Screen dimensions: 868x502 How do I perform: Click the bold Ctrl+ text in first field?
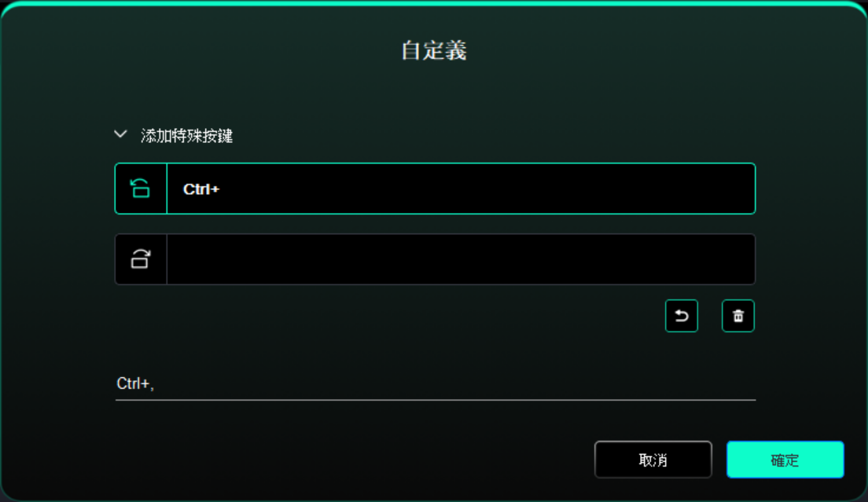(x=201, y=189)
